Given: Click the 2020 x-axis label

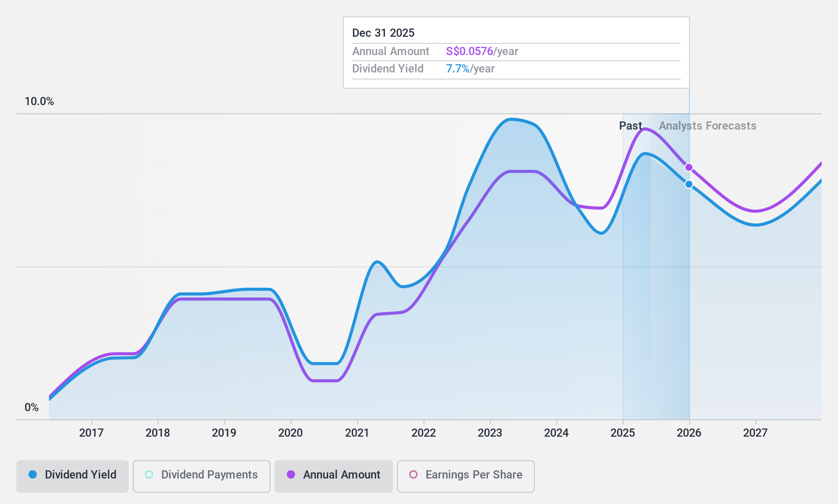Looking at the screenshot, I should 290,433.
